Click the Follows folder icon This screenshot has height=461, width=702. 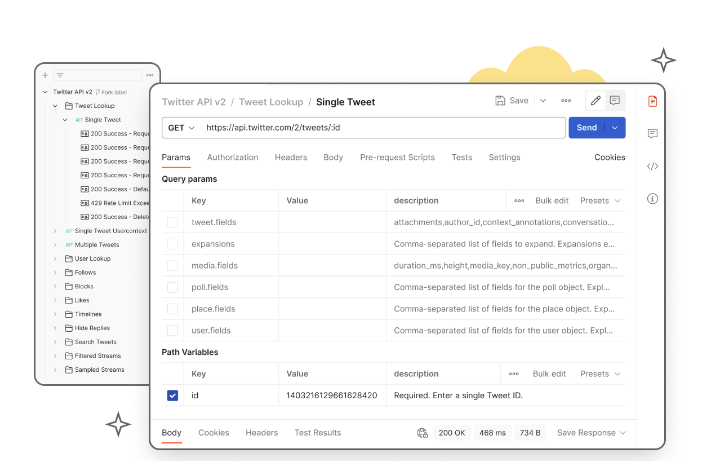point(68,272)
